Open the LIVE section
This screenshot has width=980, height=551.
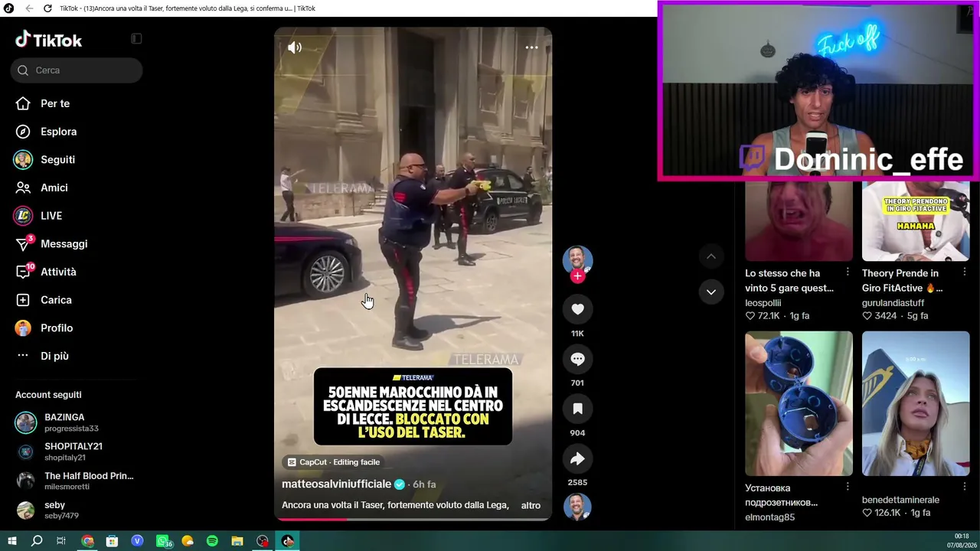pyautogui.click(x=51, y=216)
